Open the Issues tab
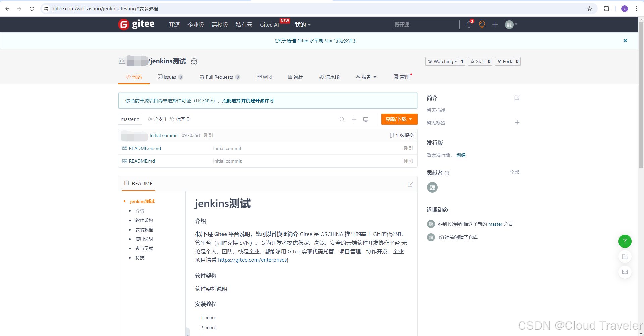Screen dimensions: 644x336 170,77
